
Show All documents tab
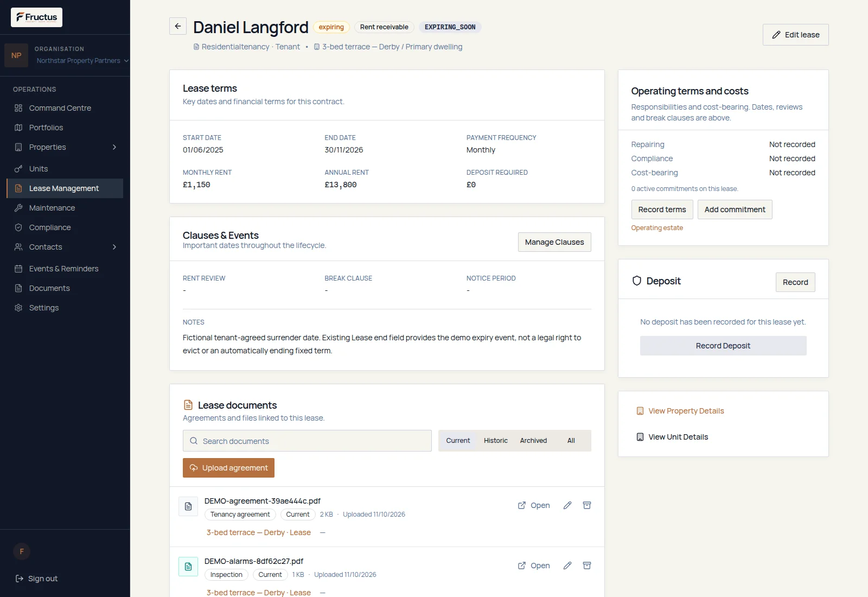pos(571,441)
